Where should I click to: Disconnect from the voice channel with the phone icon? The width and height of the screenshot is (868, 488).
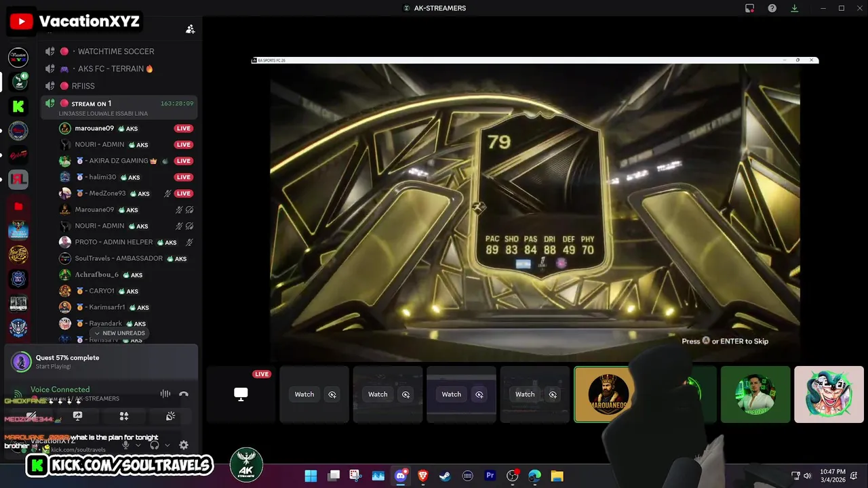(184, 394)
